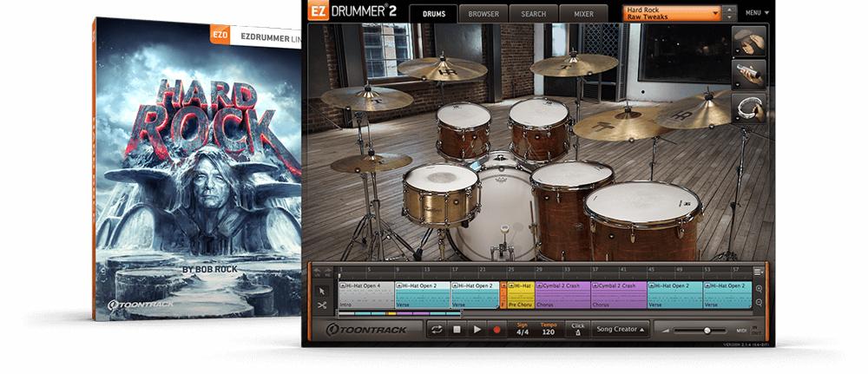Hit the left rack tom
The width and height of the screenshot is (868, 374).
[x=464, y=130]
